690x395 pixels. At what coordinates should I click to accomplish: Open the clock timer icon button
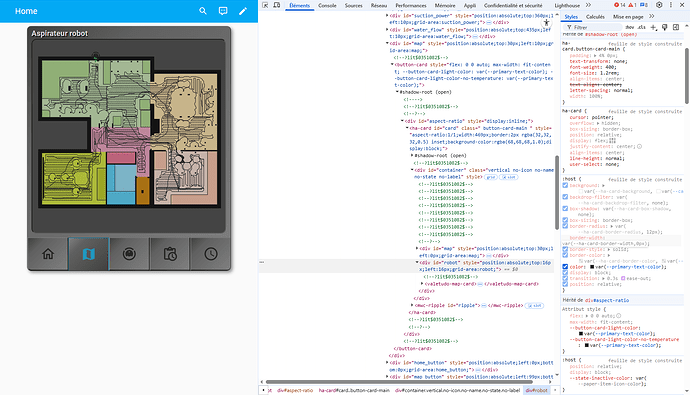click(x=211, y=254)
